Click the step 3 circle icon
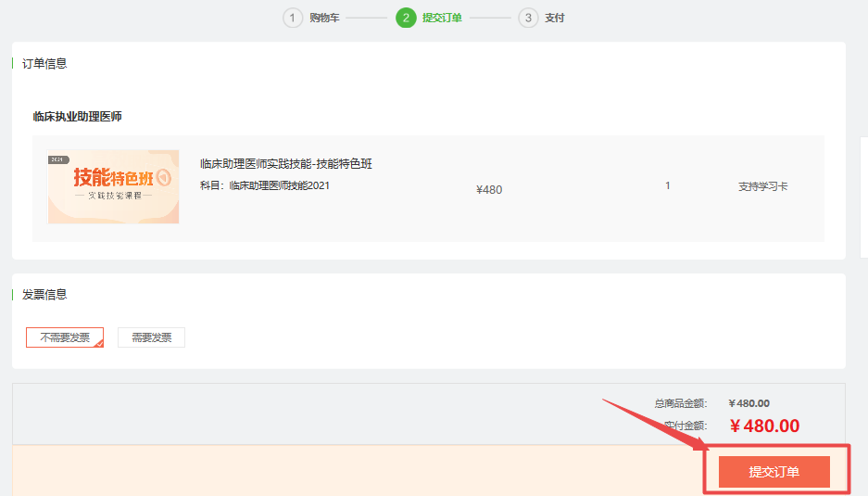Image resolution: width=868 pixels, height=496 pixels. click(x=528, y=18)
